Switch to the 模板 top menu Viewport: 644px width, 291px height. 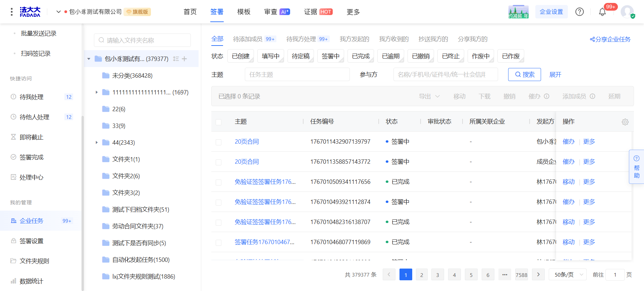click(244, 12)
